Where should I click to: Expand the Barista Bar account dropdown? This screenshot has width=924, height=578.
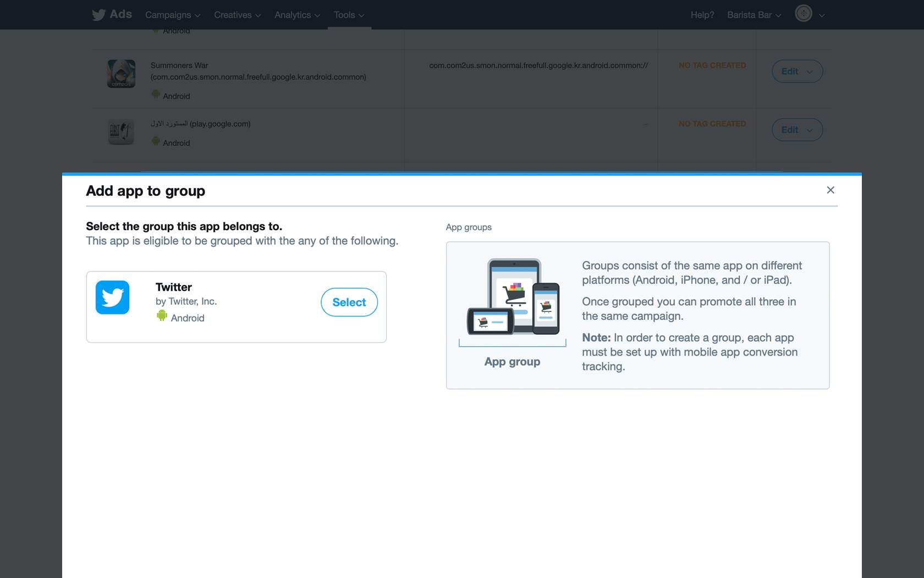pyautogui.click(x=754, y=15)
